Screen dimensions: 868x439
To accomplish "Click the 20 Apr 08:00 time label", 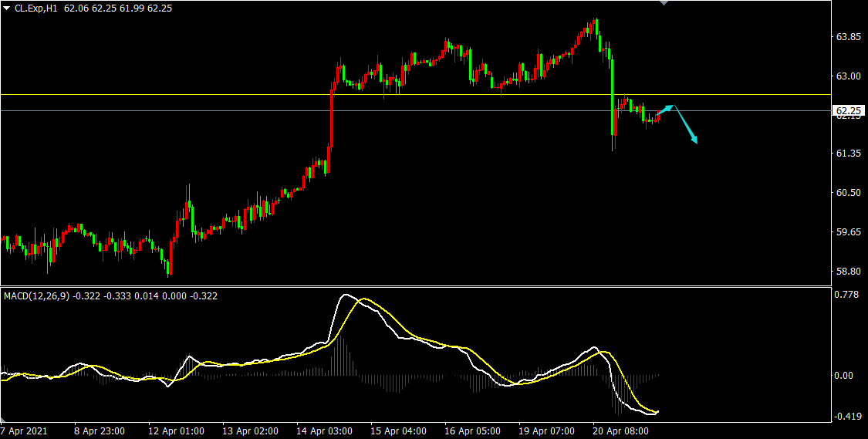I will click(621, 431).
